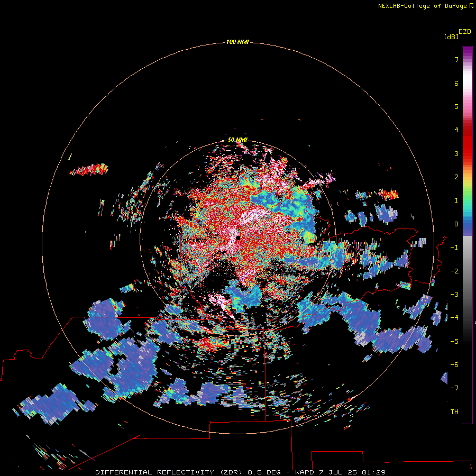Click the -2 value on the legend
The image size is (476, 476).
[x=454, y=271]
